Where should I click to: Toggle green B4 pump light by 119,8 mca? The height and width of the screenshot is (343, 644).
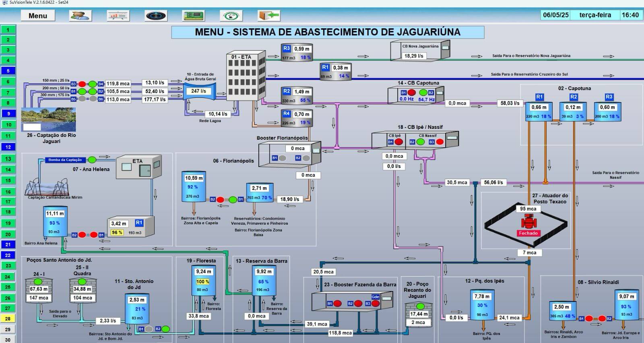[x=93, y=84]
